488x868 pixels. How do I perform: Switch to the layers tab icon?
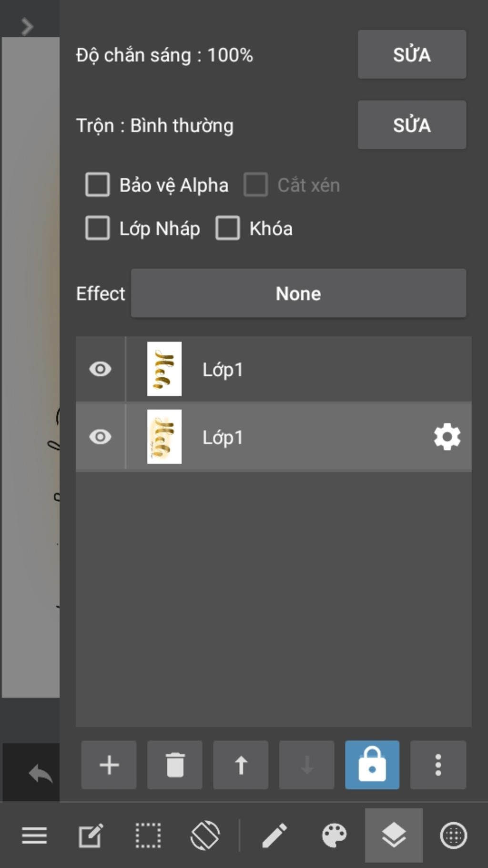click(394, 836)
